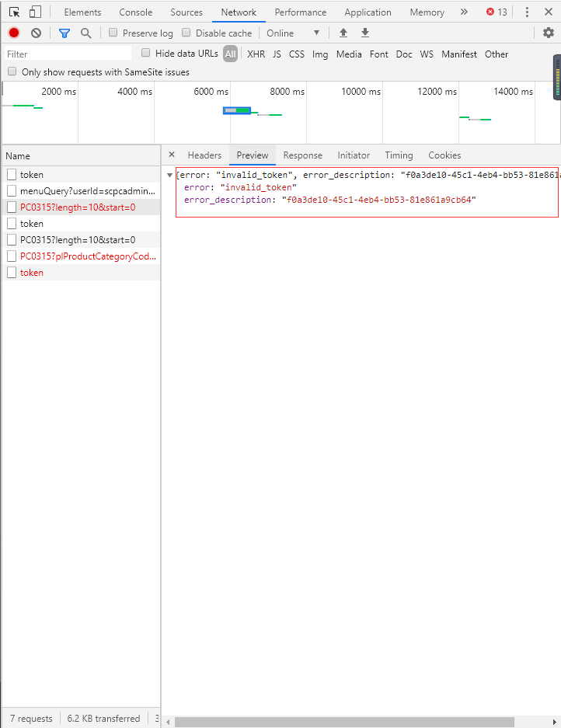Image resolution: width=561 pixels, height=728 pixels.
Task: Show the Timing tab
Action: tap(399, 155)
